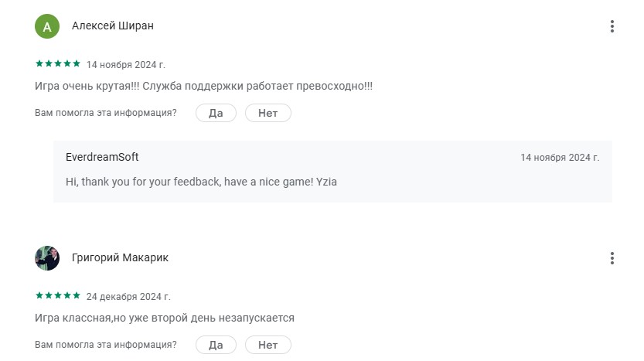
Task: Click Григорий Макарик's profile picture
Action: click(x=47, y=258)
